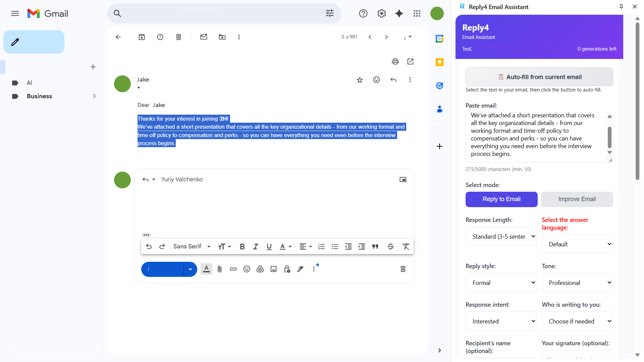
Task: Pop out reply window icon
Action: point(403,180)
